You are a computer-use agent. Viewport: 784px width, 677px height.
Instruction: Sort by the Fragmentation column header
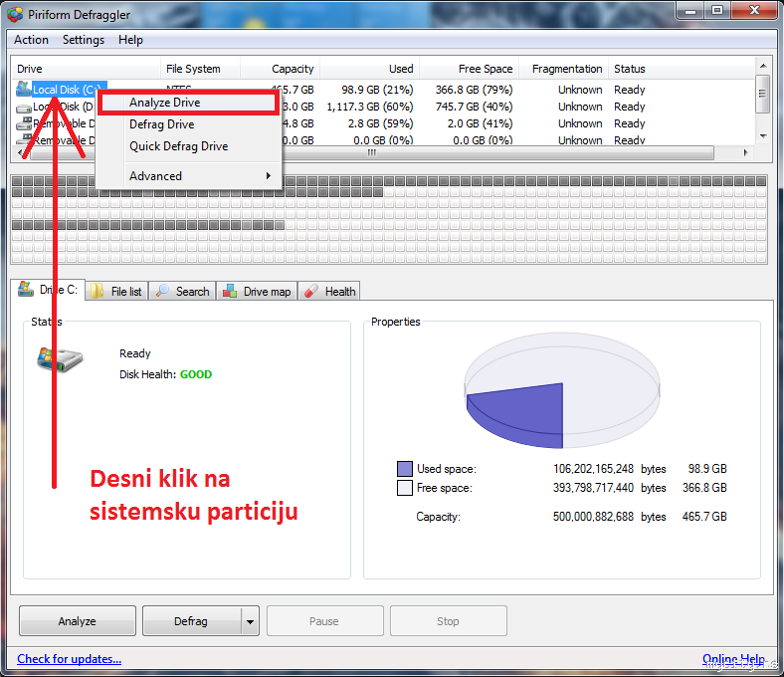click(x=563, y=69)
